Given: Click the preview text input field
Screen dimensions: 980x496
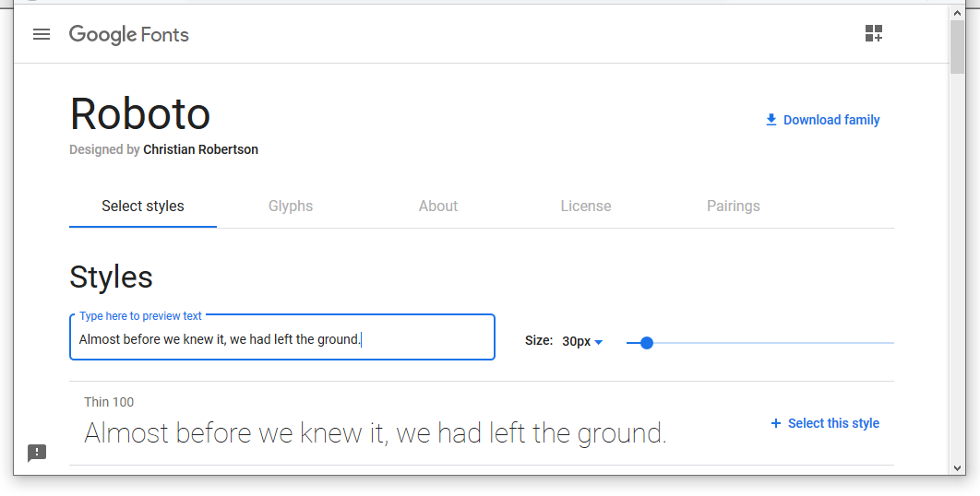Looking at the screenshot, I should [x=282, y=339].
